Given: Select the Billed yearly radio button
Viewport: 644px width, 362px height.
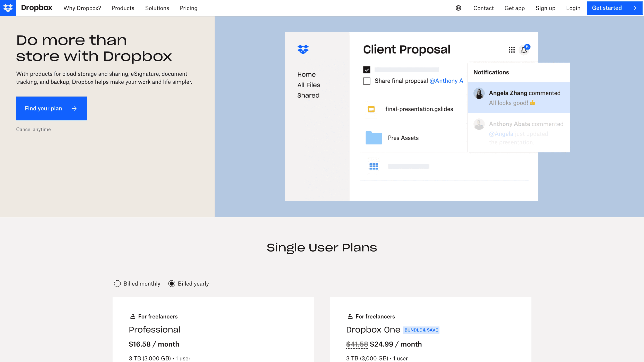Looking at the screenshot, I should (172, 283).
